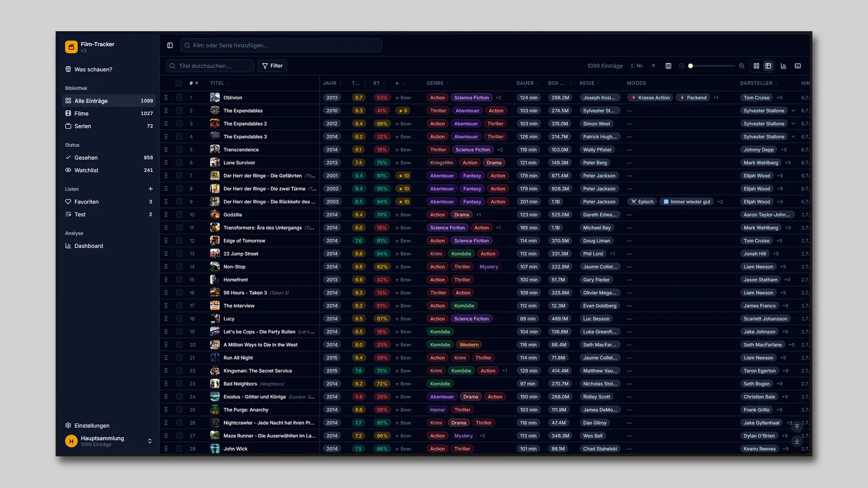Open John Wick poster thumbnail

tap(215, 449)
